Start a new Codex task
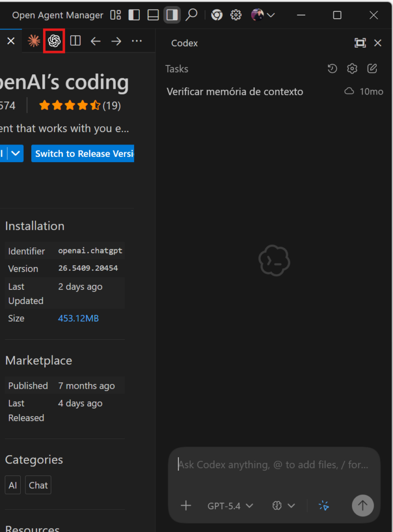Image resolution: width=393 pixels, height=532 pixels. click(x=372, y=69)
